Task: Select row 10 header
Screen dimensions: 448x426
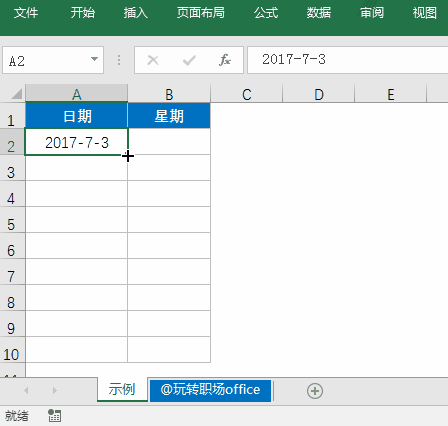Action: pyautogui.click(x=12, y=350)
